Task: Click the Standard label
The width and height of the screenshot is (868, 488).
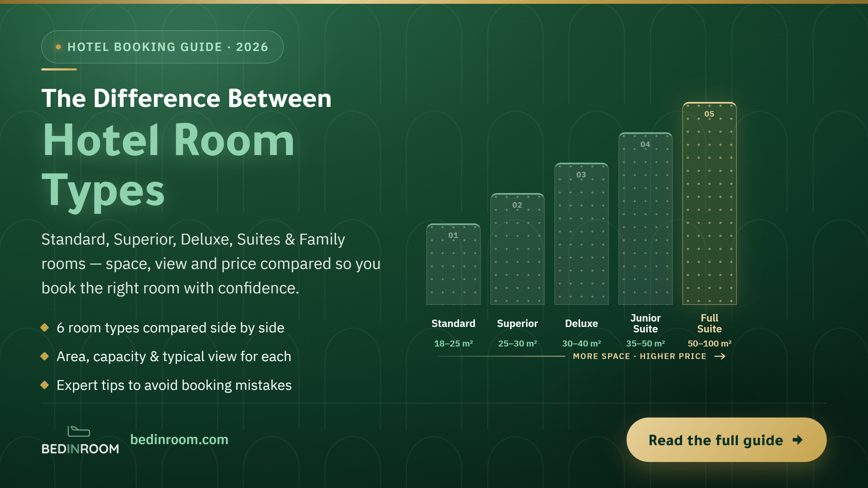Action: pyautogui.click(x=453, y=323)
